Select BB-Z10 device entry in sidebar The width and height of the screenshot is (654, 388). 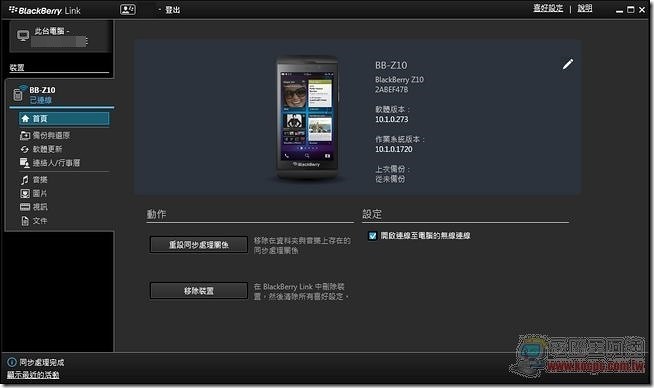(x=60, y=94)
